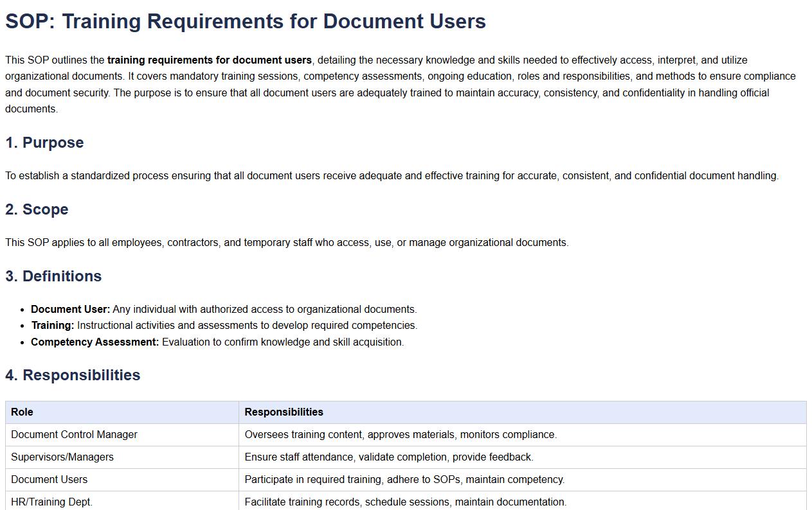Click the 'Competency Assessment:' definition bullet
This screenshot has height=510, width=812.
coord(217,342)
